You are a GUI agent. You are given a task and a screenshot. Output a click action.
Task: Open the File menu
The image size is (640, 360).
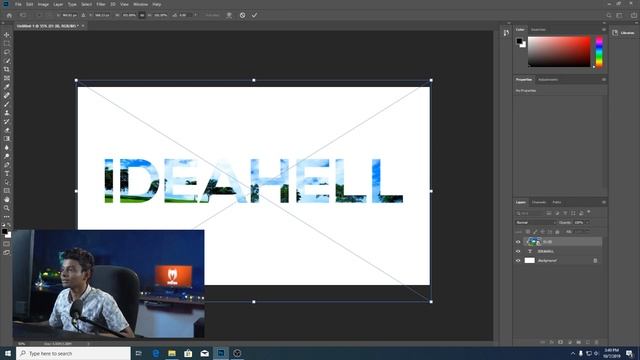pos(18,4)
